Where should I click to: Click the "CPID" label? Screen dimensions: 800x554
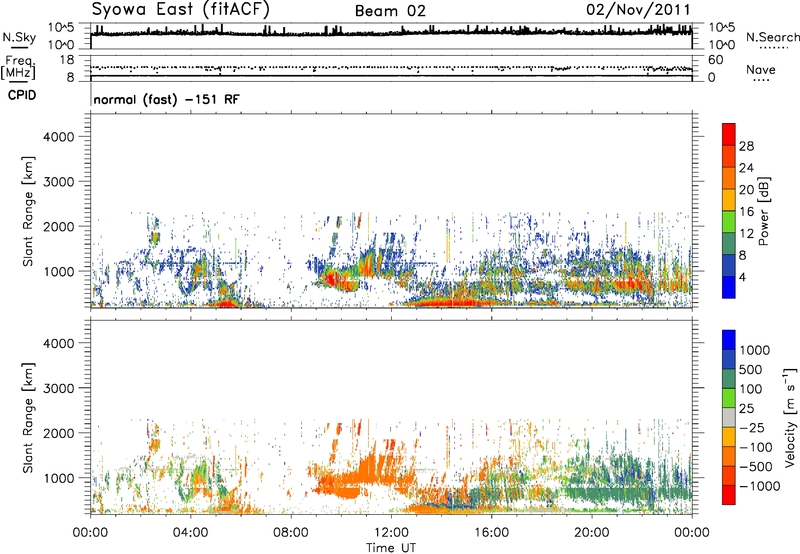coord(22,95)
